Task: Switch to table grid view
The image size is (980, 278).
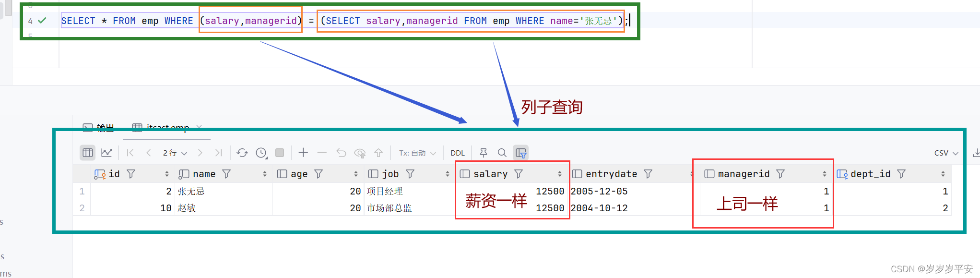Action: pos(87,153)
